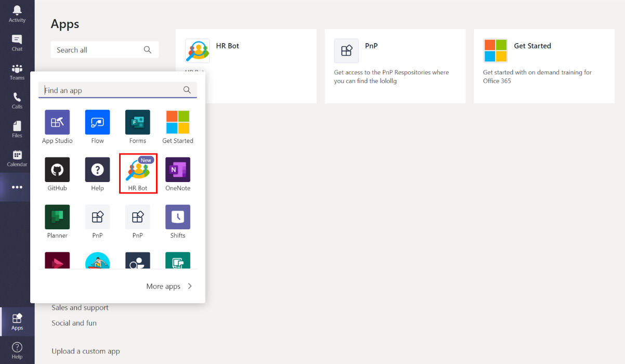Go to Chat in the left rail

point(17,43)
